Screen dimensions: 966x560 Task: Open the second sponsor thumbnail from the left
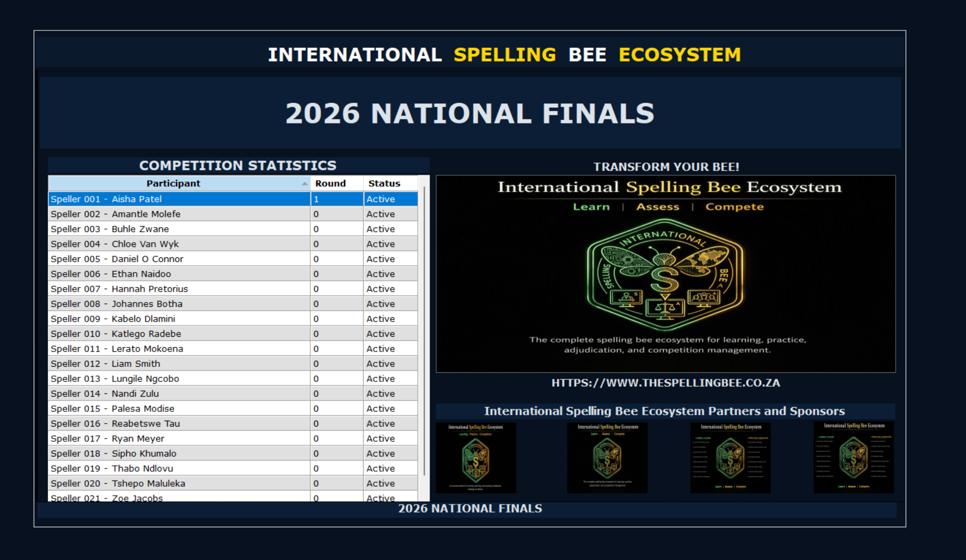coord(607,458)
